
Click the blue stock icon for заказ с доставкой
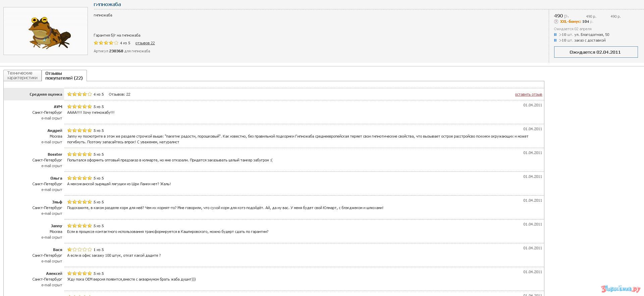click(555, 40)
